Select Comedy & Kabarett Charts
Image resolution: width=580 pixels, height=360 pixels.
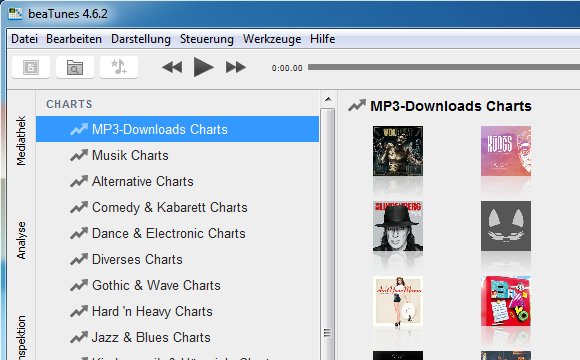pyautogui.click(x=177, y=207)
